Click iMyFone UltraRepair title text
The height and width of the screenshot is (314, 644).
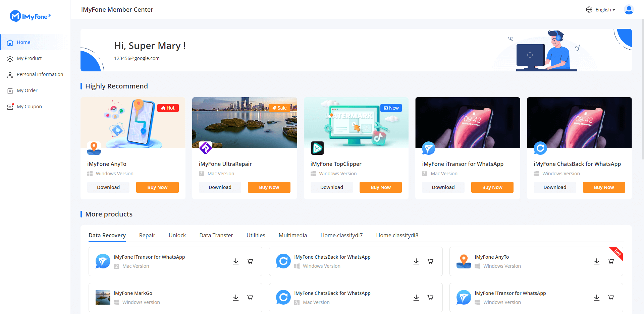point(225,164)
